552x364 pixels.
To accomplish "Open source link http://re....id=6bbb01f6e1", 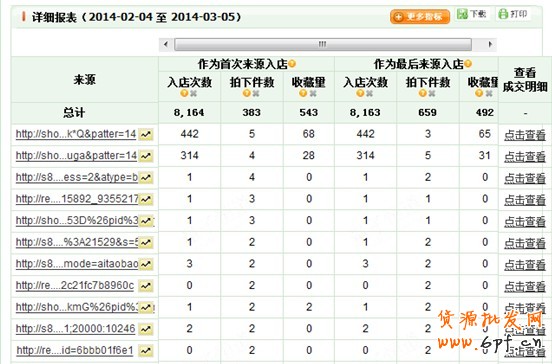I will click(x=75, y=351).
